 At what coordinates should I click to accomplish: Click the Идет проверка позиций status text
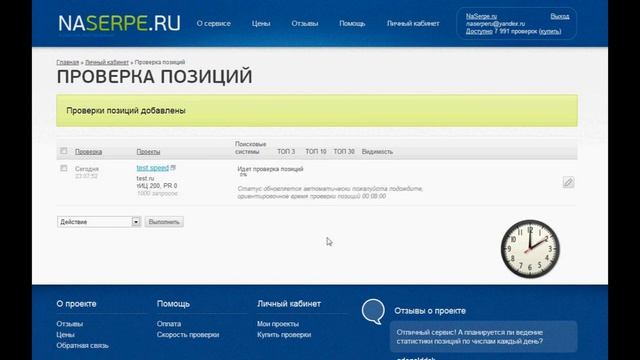(x=270, y=169)
